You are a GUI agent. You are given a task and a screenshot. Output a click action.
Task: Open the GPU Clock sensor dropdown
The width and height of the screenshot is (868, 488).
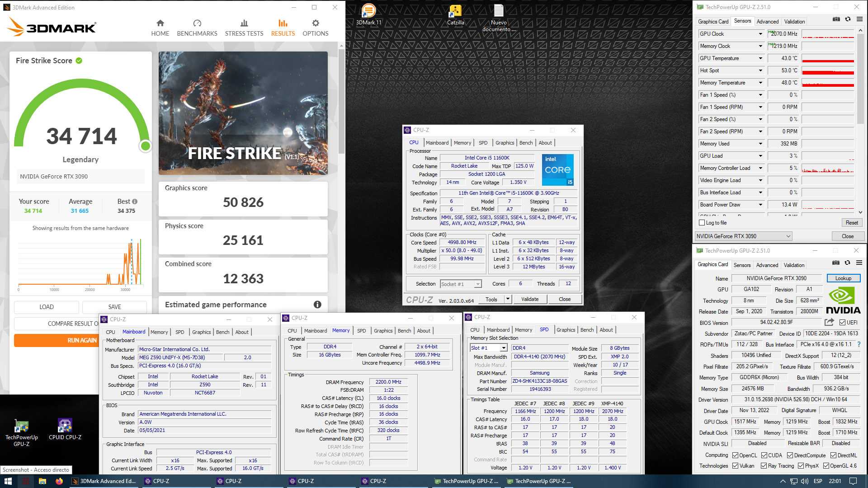760,34
